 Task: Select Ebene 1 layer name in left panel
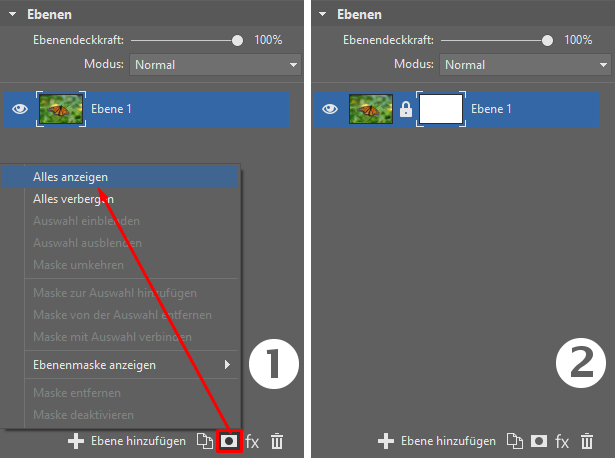click(x=111, y=109)
